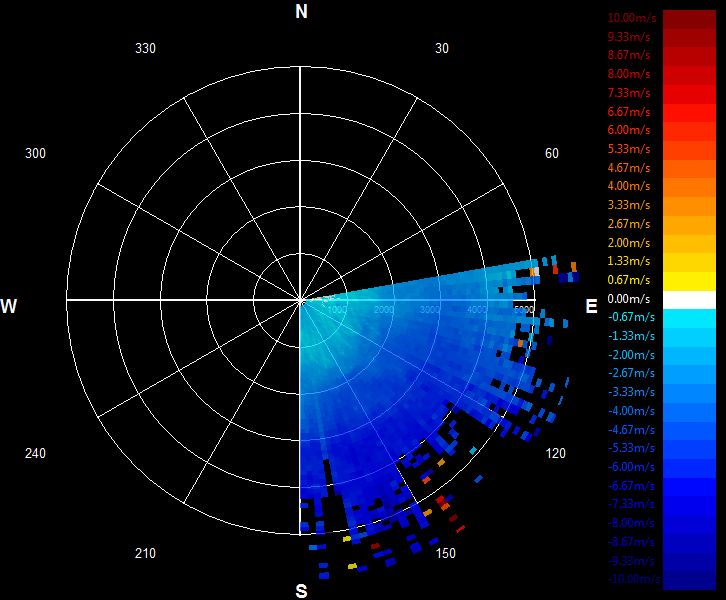Click the 8.67m/s scale label

pos(629,55)
